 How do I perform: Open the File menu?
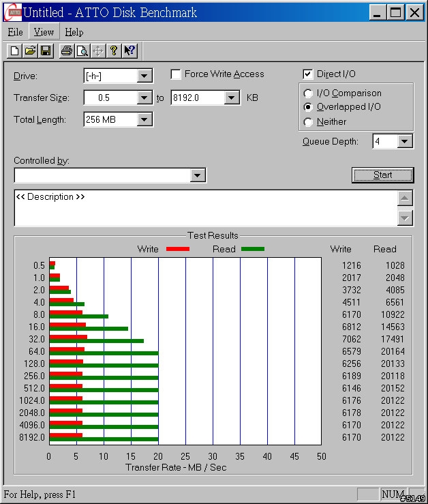pyautogui.click(x=15, y=32)
